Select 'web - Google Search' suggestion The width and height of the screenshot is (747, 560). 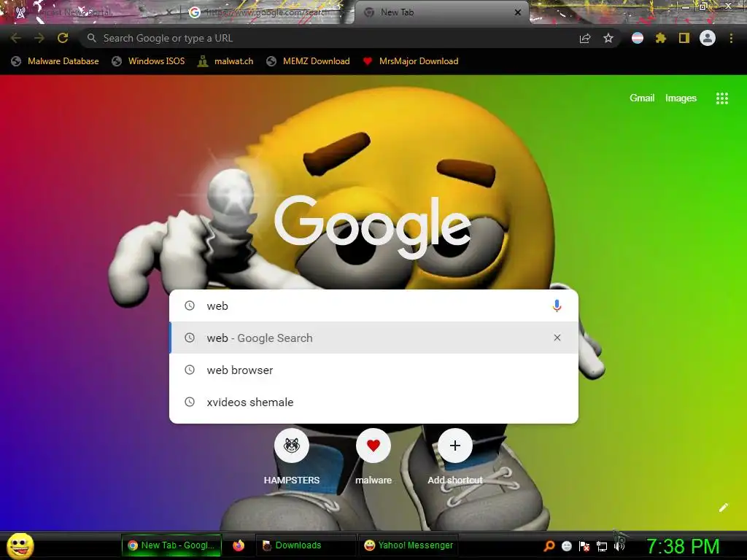pyautogui.click(x=374, y=338)
